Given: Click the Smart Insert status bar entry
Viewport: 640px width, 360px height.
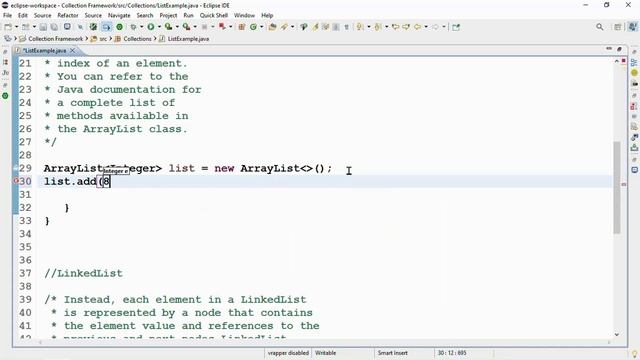Looking at the screenshot, I should [x=392, y=353].
